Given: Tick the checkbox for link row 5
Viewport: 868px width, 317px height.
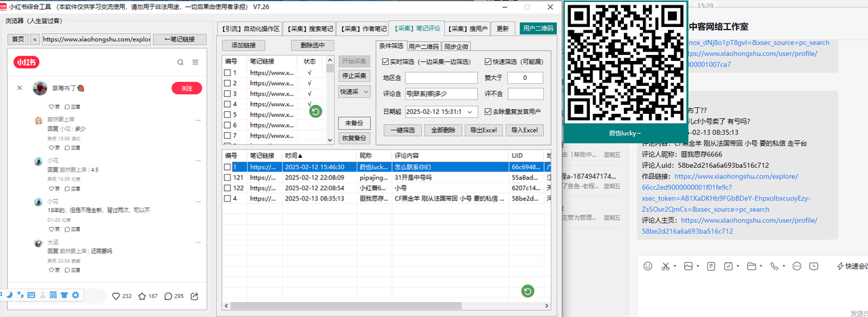Looking at the screenshot, I should point(228,114).
